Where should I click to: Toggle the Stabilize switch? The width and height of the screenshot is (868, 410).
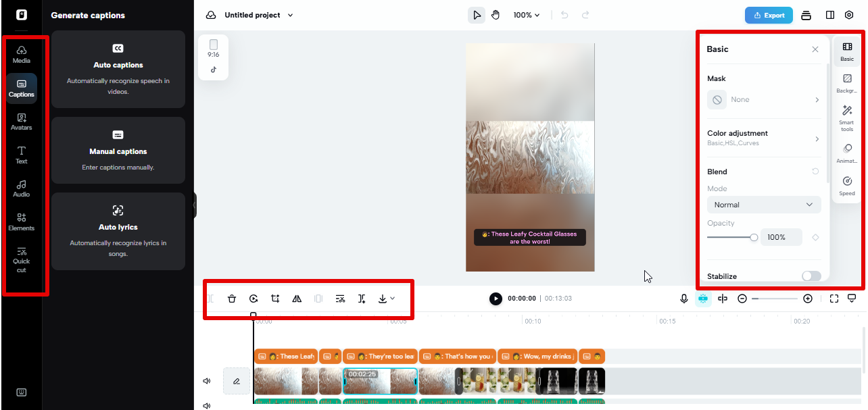(811, 276)
